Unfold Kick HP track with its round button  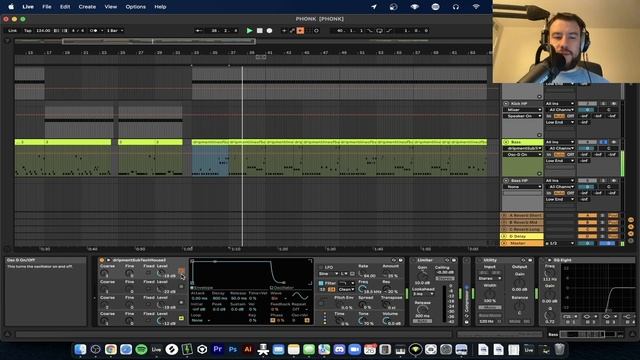(506, 104)
